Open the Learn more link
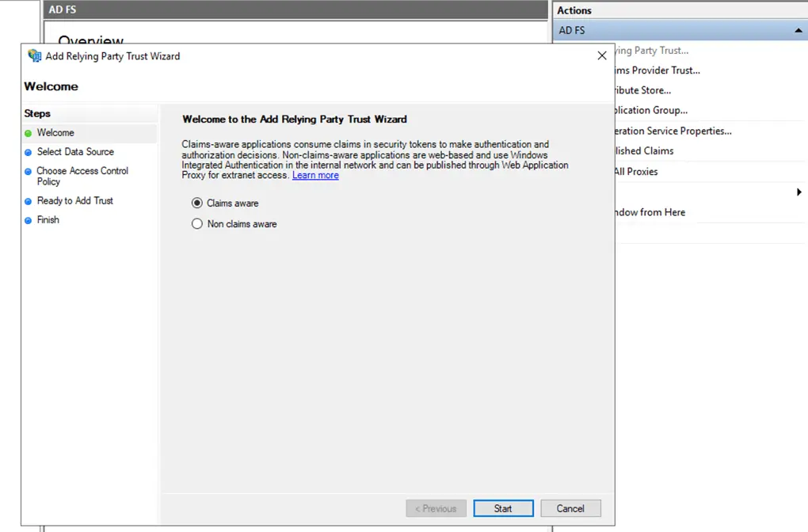Screen dimensions: 808x532 pyautogui.click(x=315, y=176)
